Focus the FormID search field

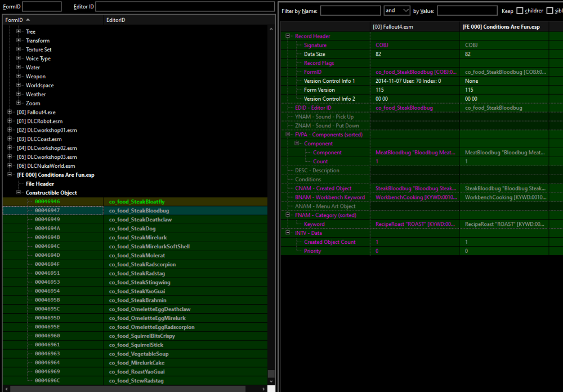click(x=42, y=6)
